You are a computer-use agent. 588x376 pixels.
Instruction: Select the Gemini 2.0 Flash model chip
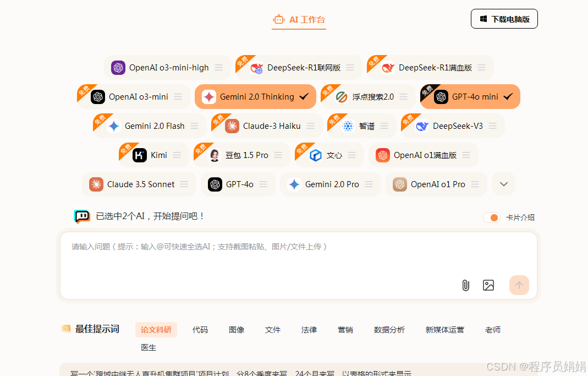(150, 126)
